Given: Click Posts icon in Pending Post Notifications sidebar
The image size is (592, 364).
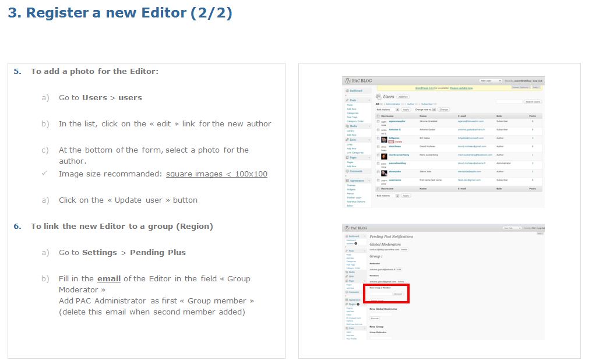Looking at the screenshot, I should pyautogui.click(x=347, y=251).
